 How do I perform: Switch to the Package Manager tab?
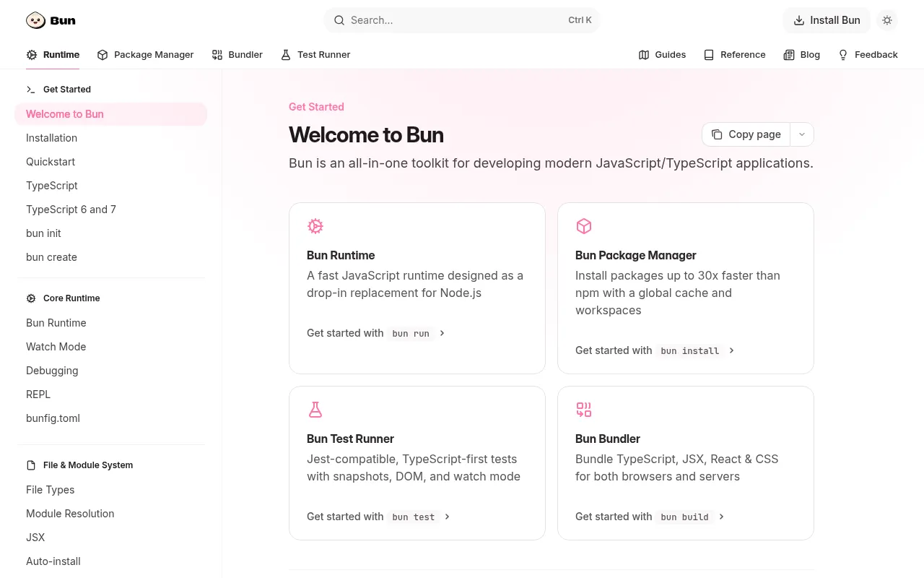[145, 55]
